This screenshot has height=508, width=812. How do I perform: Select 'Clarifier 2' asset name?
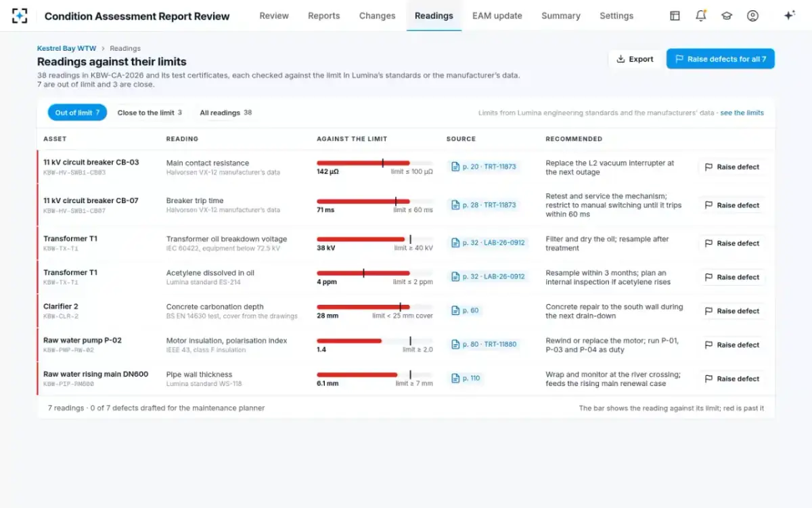tap(60, 306)
